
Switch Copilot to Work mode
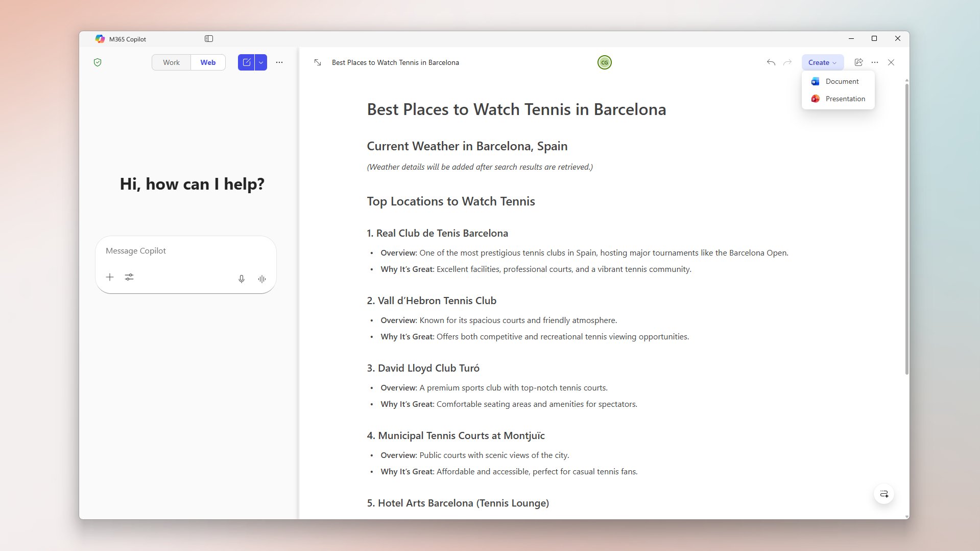[x=171, y=62]
